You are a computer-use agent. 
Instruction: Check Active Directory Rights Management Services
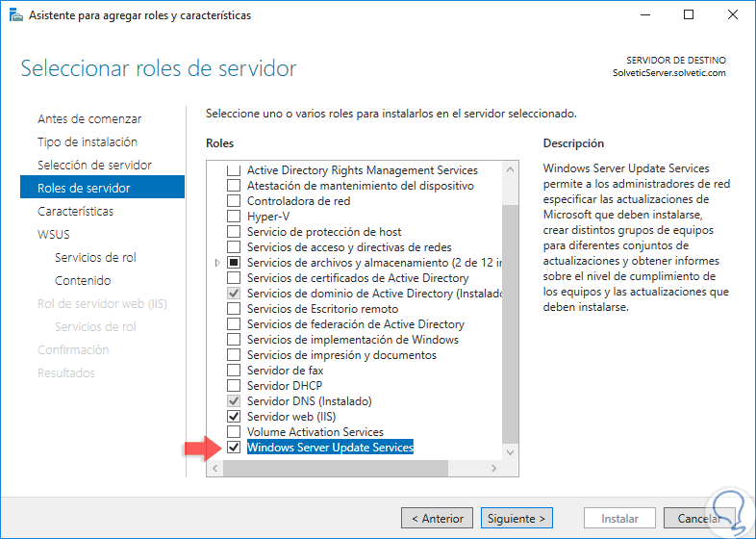pos(234,170)
